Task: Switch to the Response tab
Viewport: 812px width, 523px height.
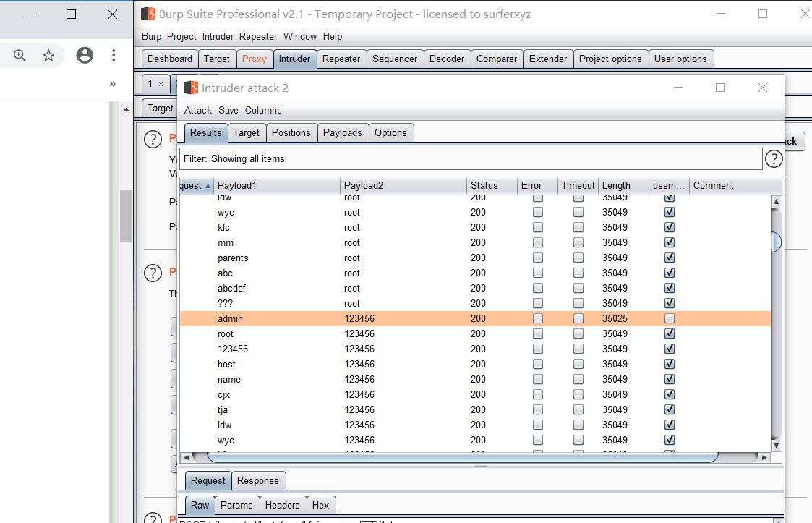Action: (257, 480)
